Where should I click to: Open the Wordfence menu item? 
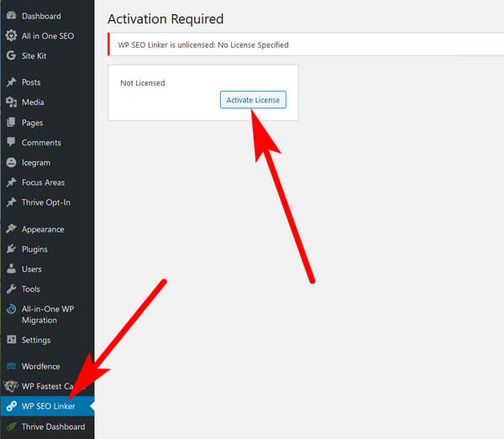41,366
